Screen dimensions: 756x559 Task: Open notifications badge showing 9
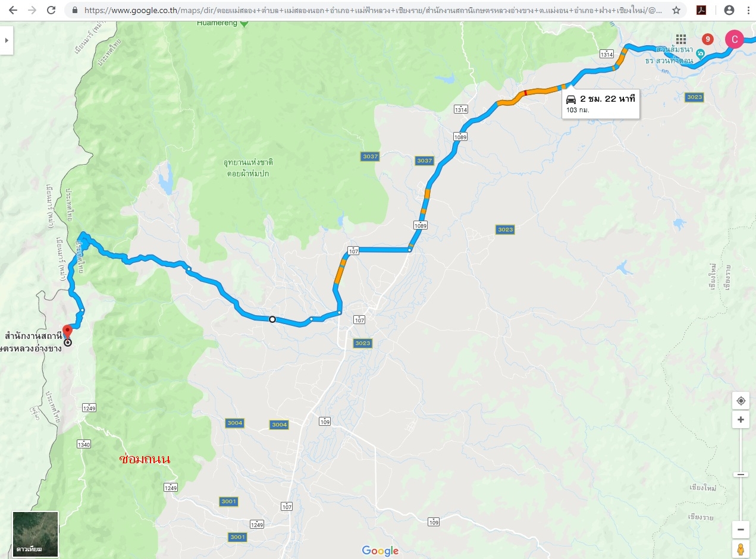coord(707,39)
